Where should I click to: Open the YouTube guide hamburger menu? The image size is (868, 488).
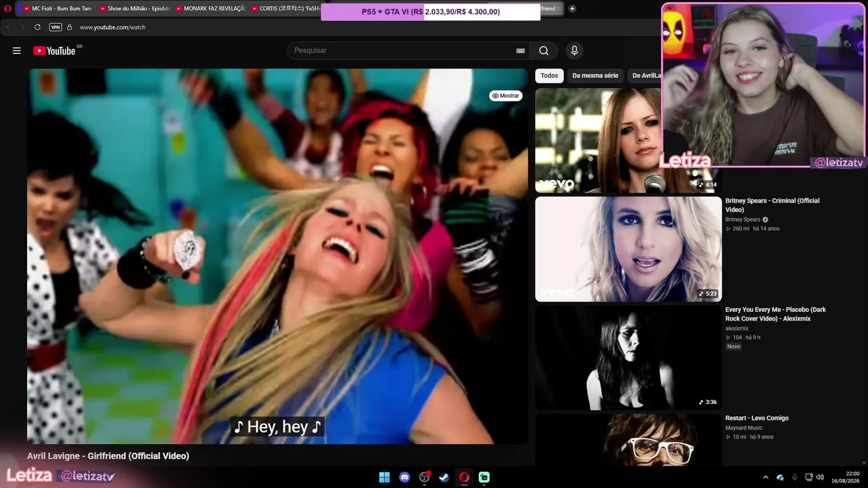pyautogui.click(x=17, y=51)
